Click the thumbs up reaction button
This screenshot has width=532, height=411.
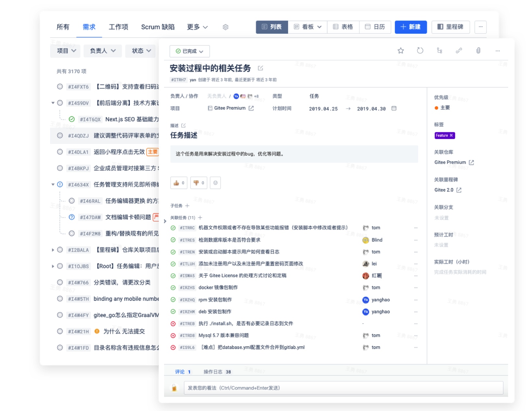[x=179, y=183]
